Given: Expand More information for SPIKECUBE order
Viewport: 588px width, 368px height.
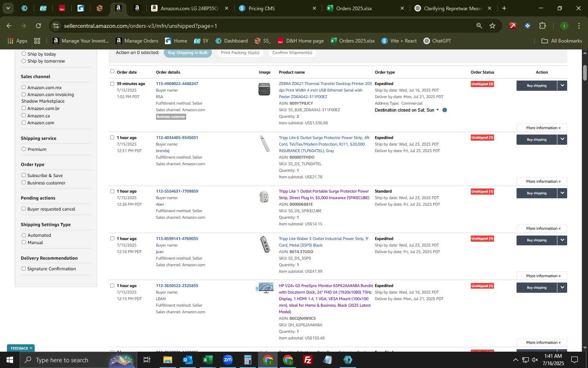Looking at the screenshot, I should [x=542, y=228].
